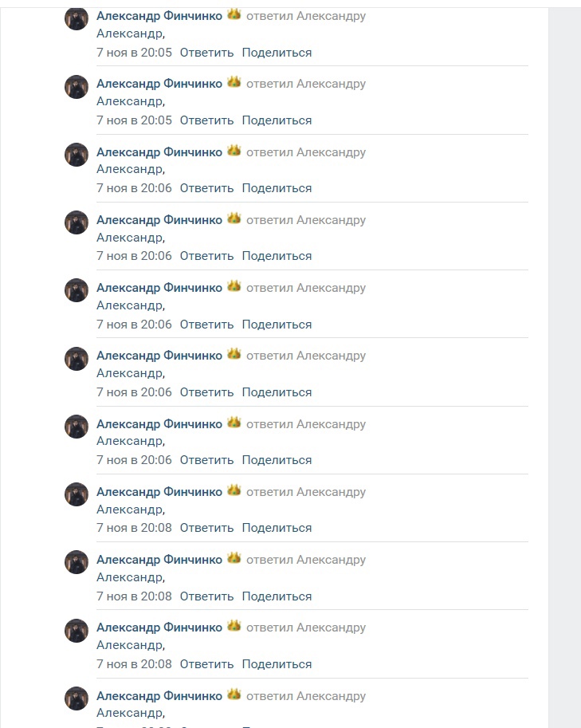Open the avatar of the bottommost partially visible comment

pos(76,698)
